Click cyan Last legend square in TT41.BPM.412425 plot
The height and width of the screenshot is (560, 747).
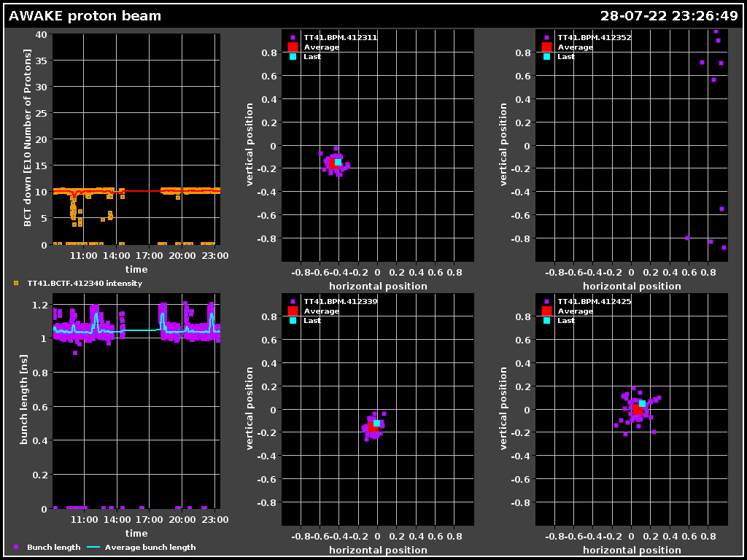click(x=546, y=320)
